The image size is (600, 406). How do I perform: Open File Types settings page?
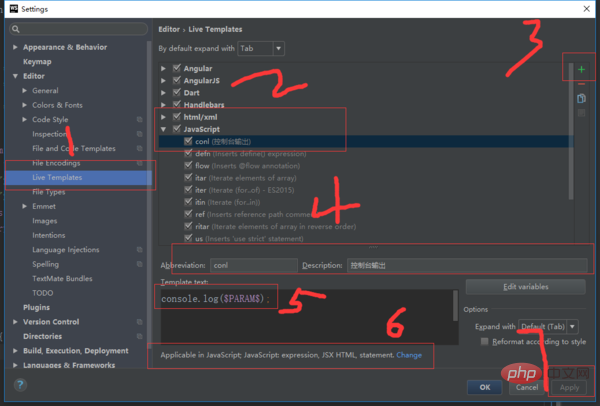pyautogui.click(x=49, y=192)
